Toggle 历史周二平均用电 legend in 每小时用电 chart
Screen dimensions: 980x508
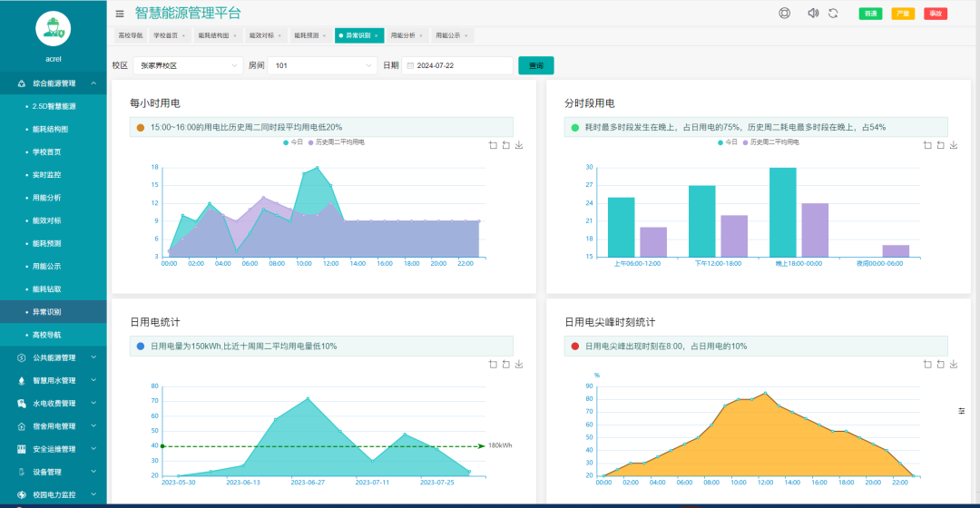coord(337,142)
